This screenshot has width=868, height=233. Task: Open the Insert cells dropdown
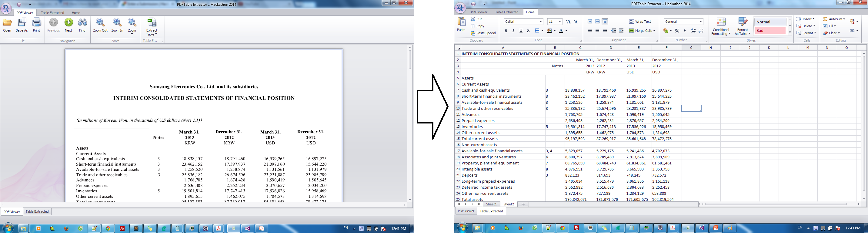806,19
